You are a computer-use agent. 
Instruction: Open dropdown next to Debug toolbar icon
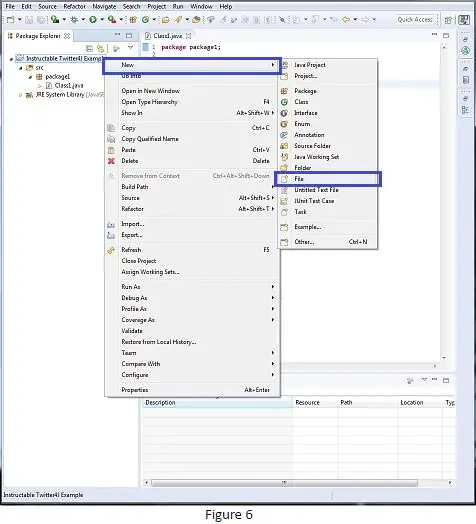point(83,20)
